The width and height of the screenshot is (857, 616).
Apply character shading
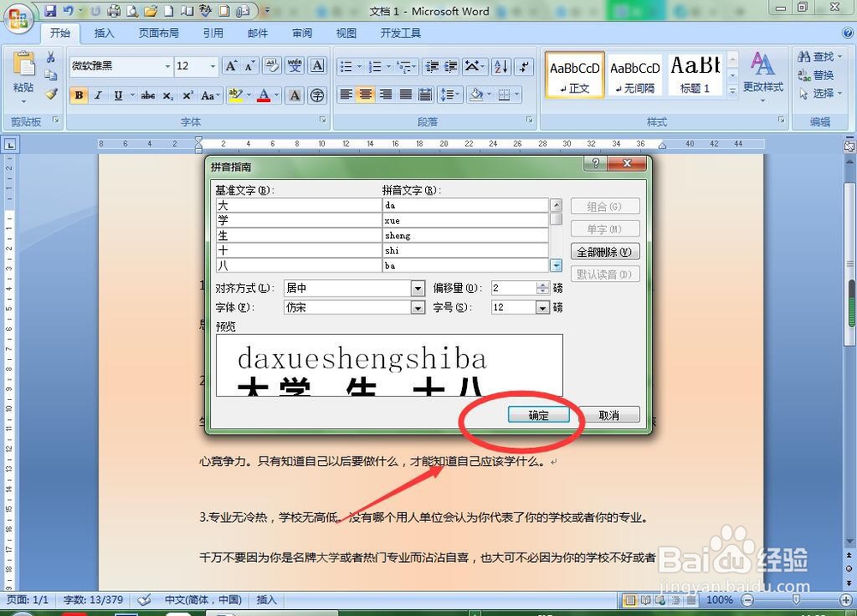pyautogui.click(x=295, y=95)
